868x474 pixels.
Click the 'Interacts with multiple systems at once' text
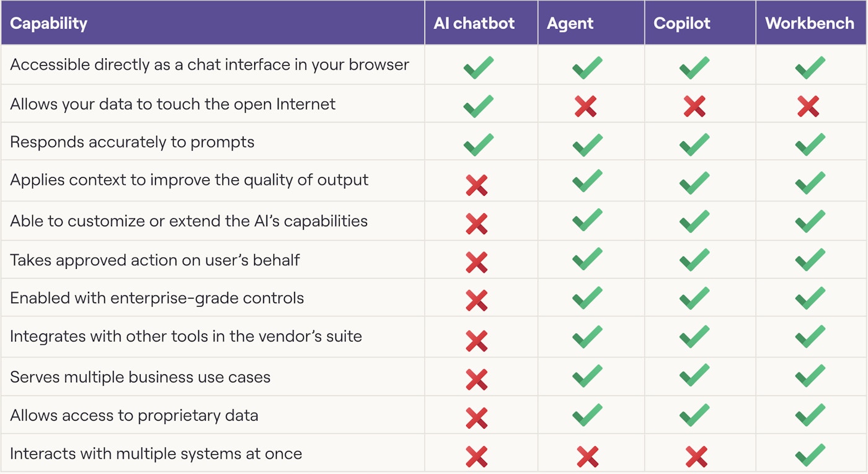156,454
